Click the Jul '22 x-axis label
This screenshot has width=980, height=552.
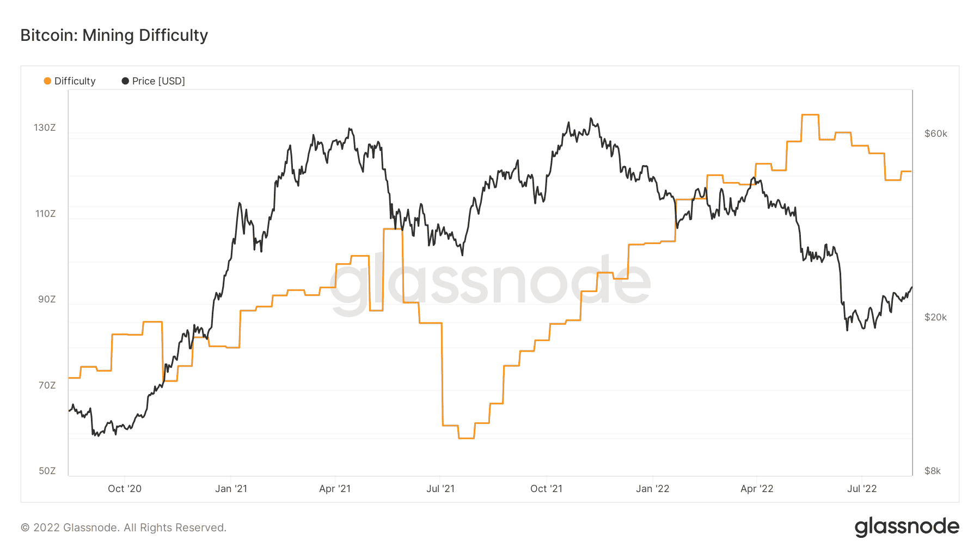tap(862, 489)
